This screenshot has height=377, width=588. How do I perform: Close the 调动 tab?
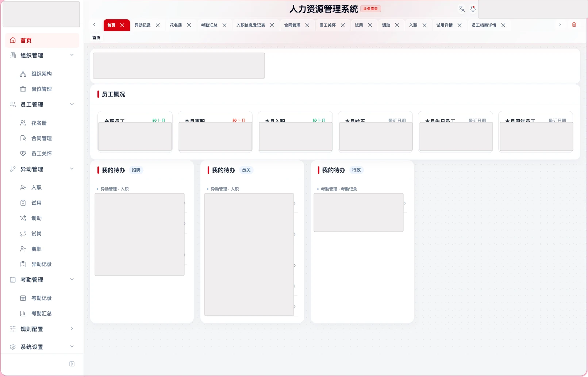(x=397, y=25)
